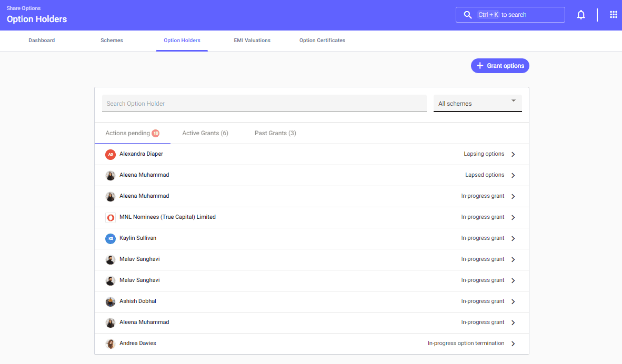Select the Schemes navigation item
Viewport: 622px width, 364px height.
point(112,40)
